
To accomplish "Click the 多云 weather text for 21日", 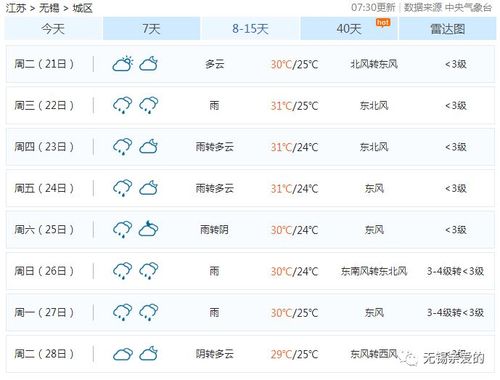I will (x=214, y=64).
